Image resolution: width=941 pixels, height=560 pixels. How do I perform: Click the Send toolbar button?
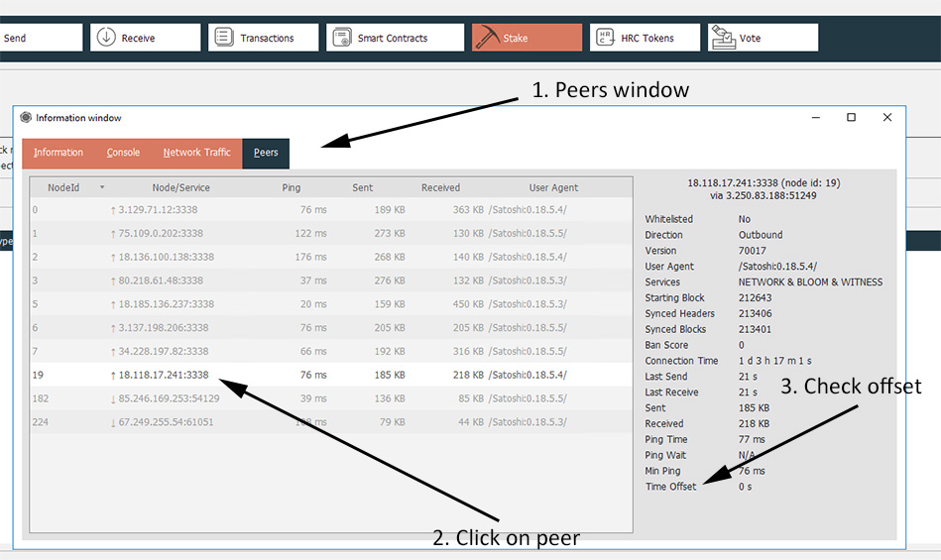pos(40,38)
